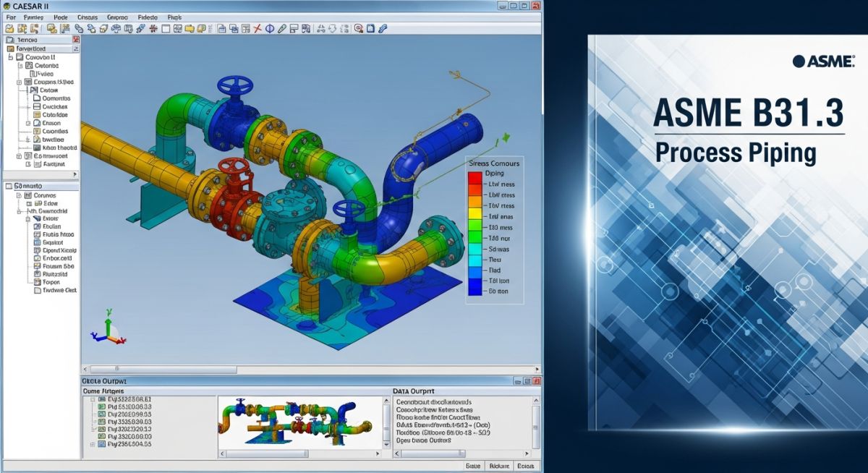Select the Cnclcdces tree item
Screen dimensions: 868x473
click(x=55, y=106)
